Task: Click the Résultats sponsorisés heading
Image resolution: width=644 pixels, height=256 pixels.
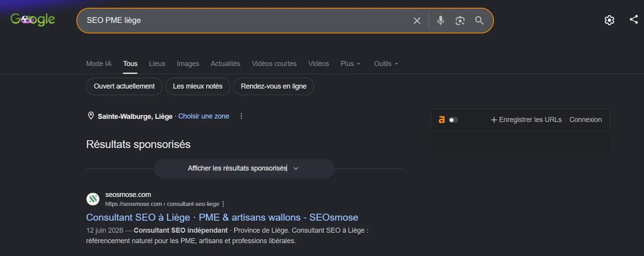Action: 138,144
